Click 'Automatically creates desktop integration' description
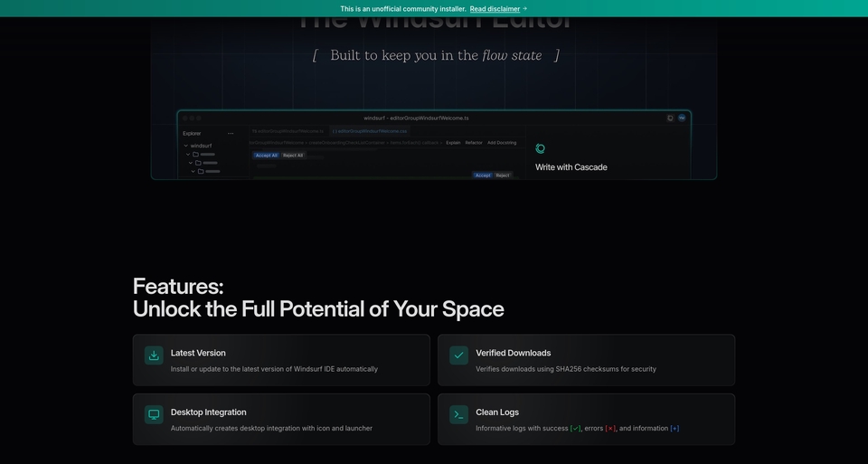The width and height of the screenshot is (868, 464). (271, 429)
